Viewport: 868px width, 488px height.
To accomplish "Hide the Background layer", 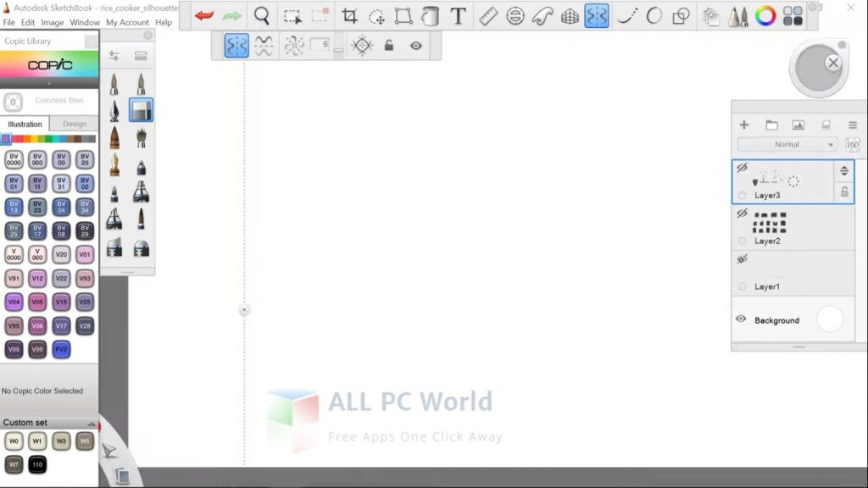I will coord(741,319).
